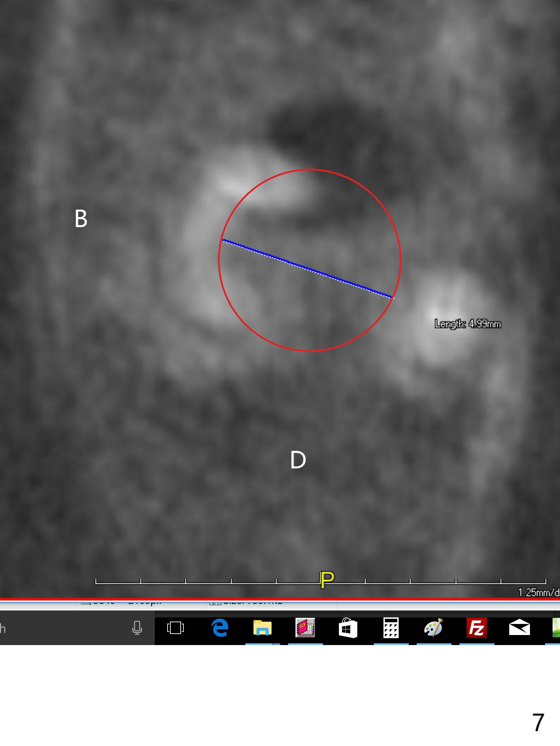
Task: Open File Explorer from the taskbar
Action: [x=262, y=628]
